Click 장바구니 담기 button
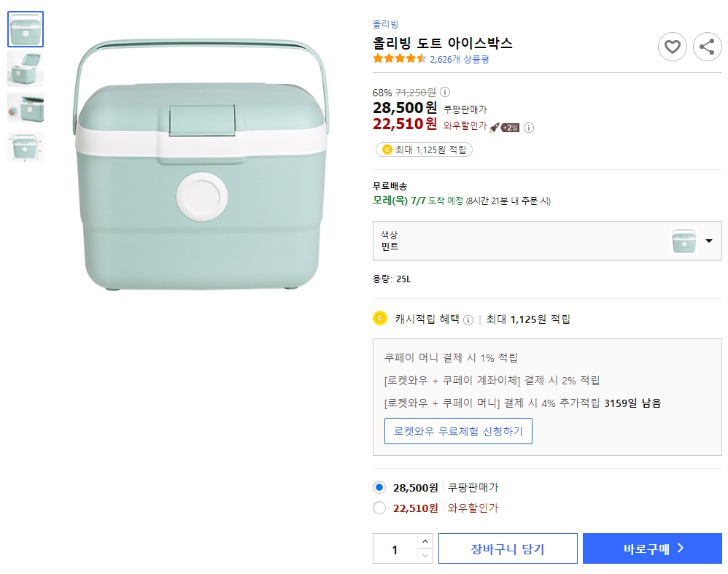This screenshot has width=728, height=574. (x=508, y=548)
